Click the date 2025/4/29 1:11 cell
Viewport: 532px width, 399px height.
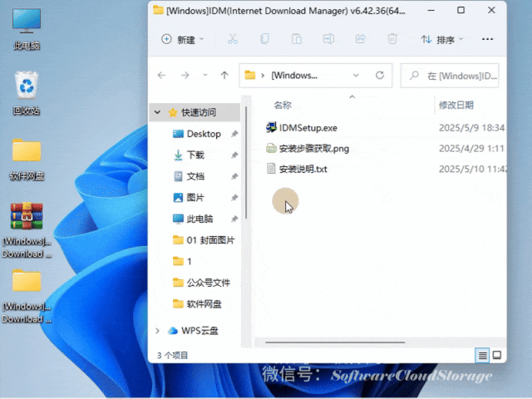(x=471, y=149)
